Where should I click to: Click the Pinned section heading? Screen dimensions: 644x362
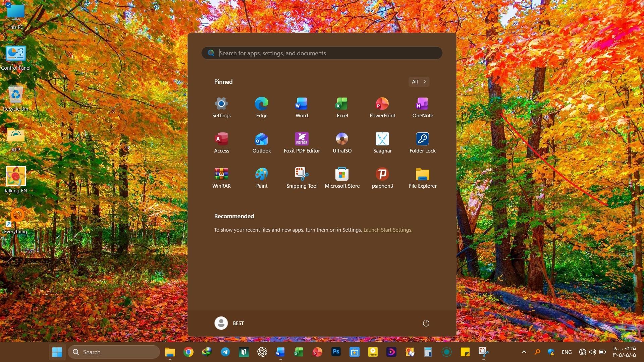pos(223,82)
